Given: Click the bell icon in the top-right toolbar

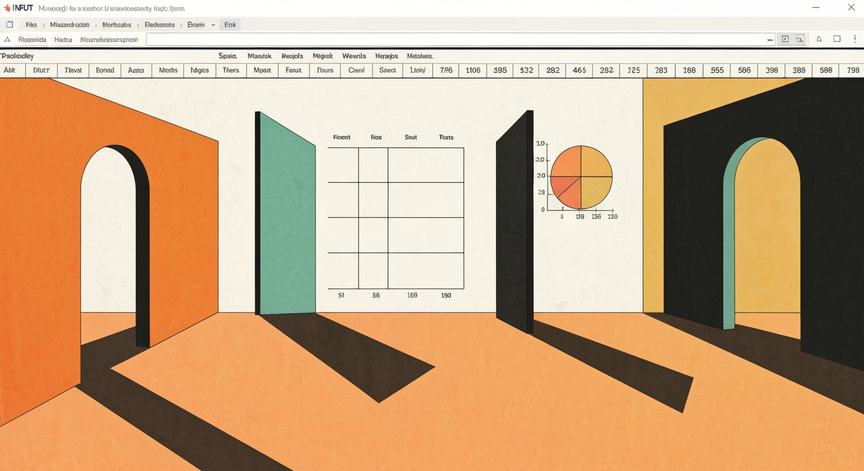Looking at the screenshot, I should pyautogui.click(x=819, y=39).
